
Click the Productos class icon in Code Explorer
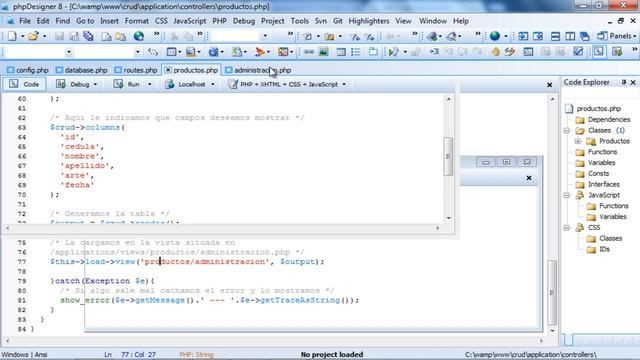point(591,141)
